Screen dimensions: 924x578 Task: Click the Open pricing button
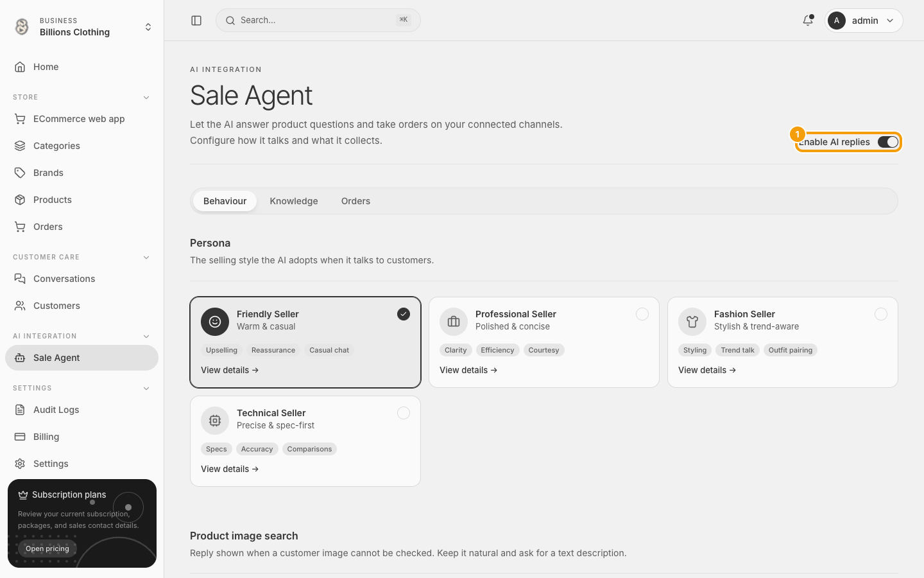(47, 548)
